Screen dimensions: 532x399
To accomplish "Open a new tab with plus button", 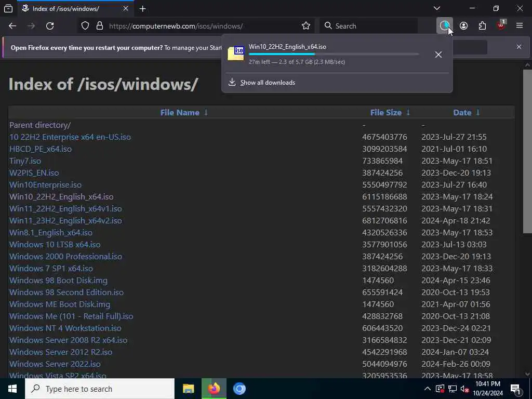I will coord(142,9).
